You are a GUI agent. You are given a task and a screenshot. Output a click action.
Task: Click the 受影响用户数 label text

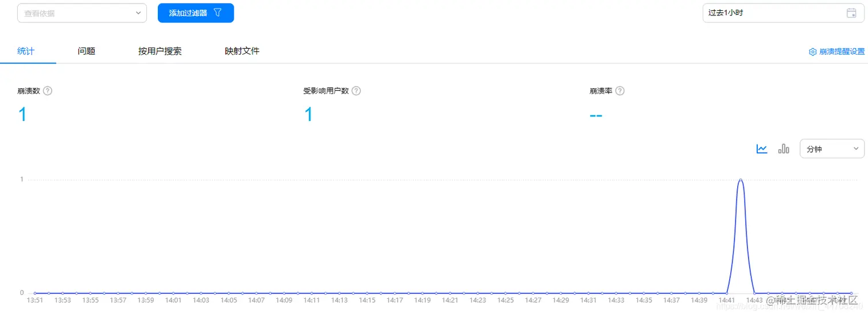(x=326, y=91)
